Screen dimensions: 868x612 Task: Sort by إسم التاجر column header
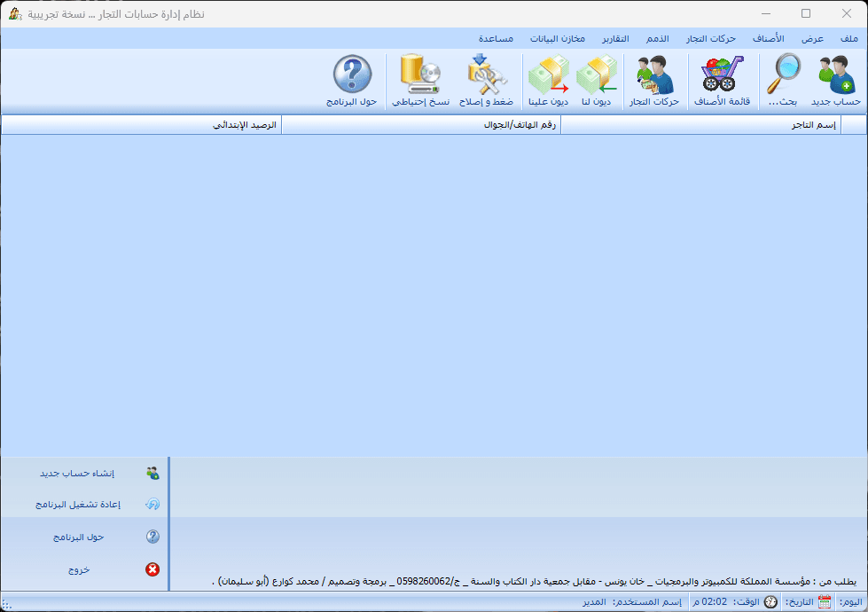coord(700,125)
